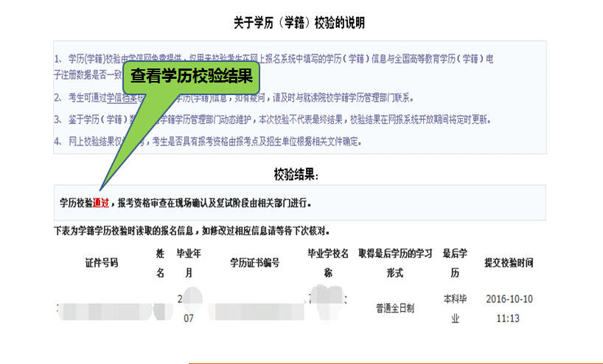The height and width of the screenshot is (364, 603).
Task: Click the red 通过 verification status text
Action: coord(101,203)
